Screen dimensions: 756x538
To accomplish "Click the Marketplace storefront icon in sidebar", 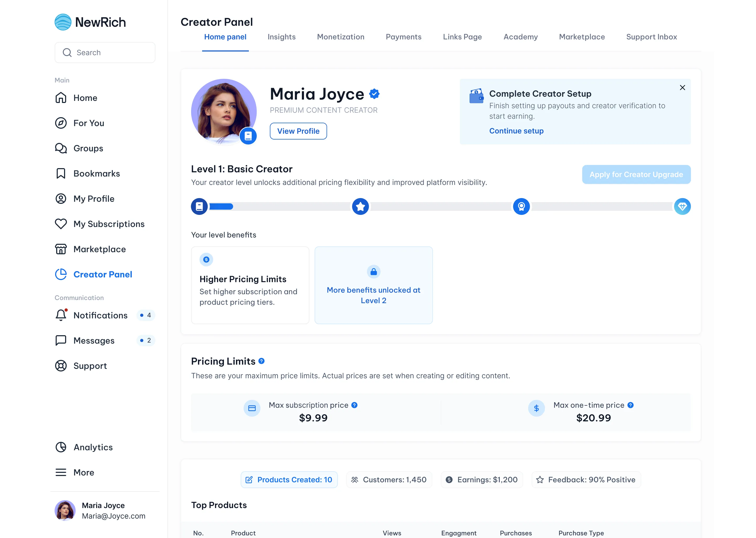I will tap(61, 249).
